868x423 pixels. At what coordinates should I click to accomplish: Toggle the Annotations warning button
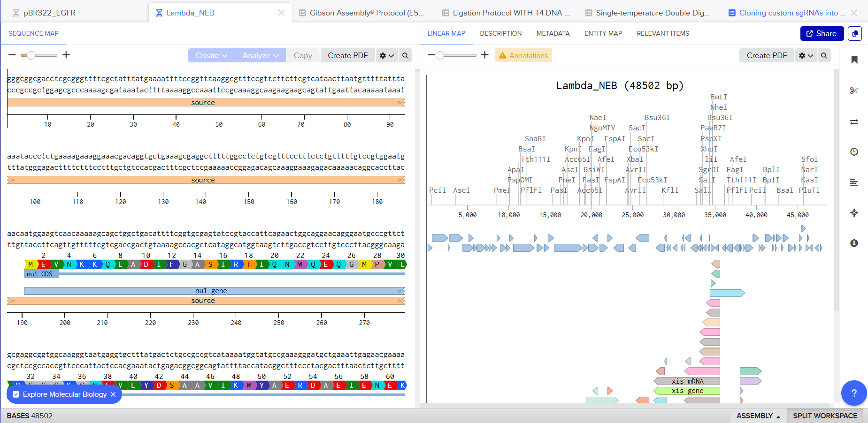[523, 55]
